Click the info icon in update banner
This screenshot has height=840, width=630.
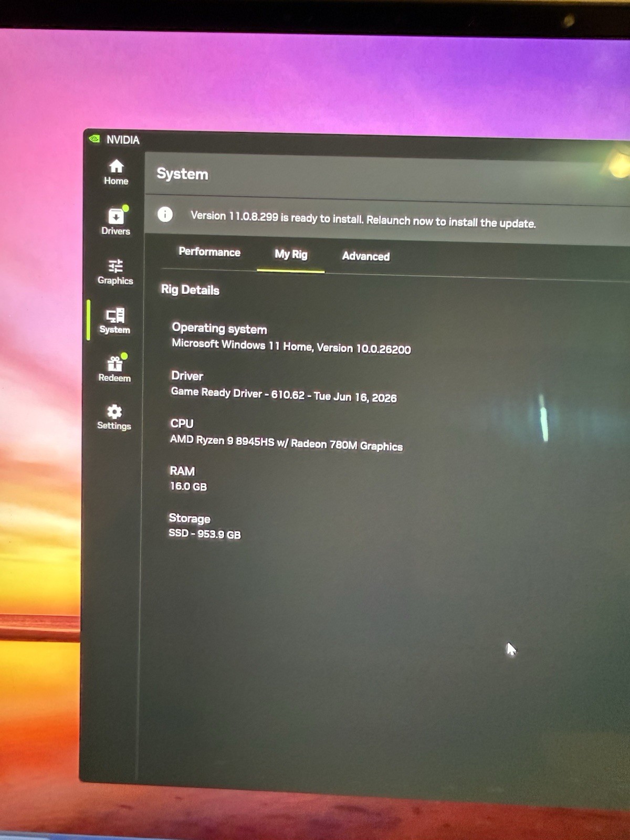click(165, 214)
